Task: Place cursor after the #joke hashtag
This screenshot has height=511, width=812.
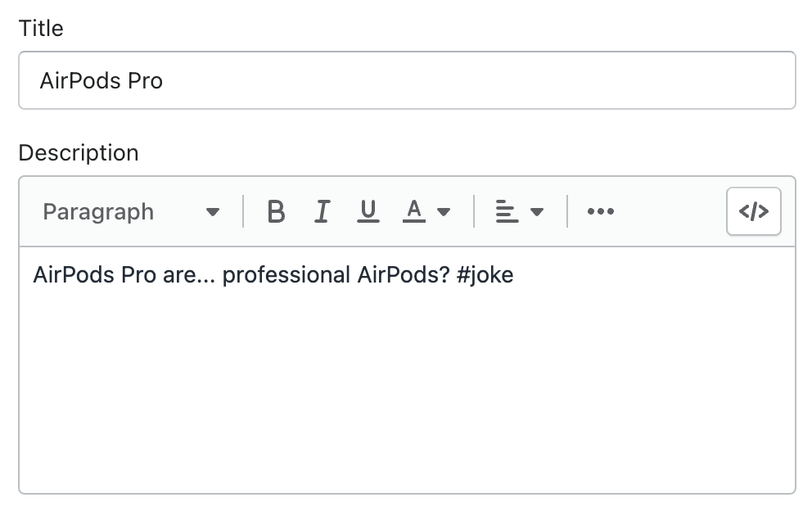Action: pyautogui.click(x=514, y=274)
